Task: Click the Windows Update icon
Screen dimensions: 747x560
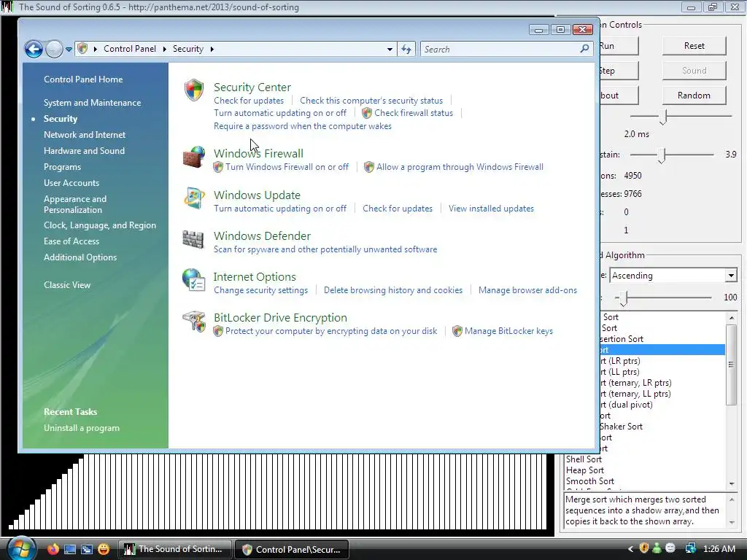Action: point(194,198)
